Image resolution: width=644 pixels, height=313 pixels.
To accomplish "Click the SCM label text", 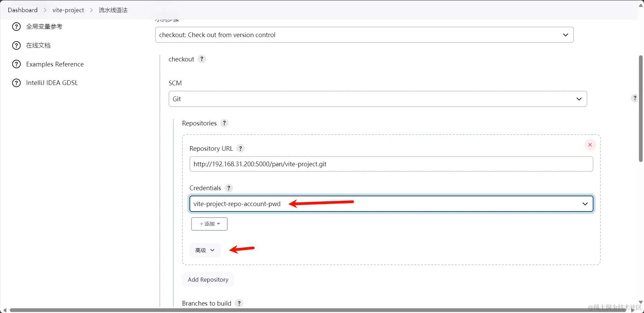I will point(175,83).
